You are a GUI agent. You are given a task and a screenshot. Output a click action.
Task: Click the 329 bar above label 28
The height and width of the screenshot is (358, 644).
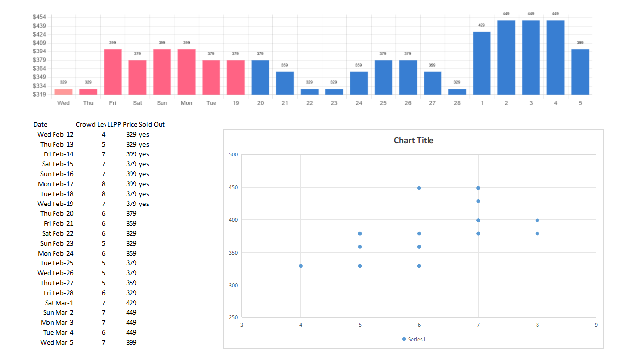coord(457,92)
